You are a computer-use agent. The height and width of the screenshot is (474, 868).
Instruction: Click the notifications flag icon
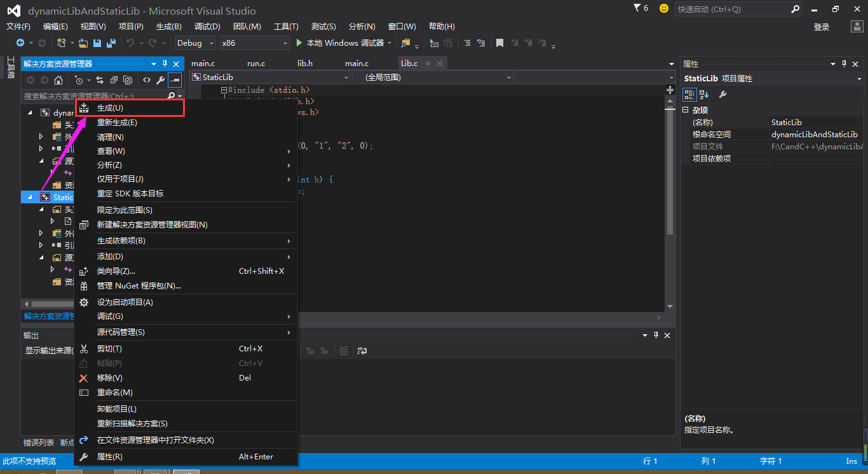[638, 8]
